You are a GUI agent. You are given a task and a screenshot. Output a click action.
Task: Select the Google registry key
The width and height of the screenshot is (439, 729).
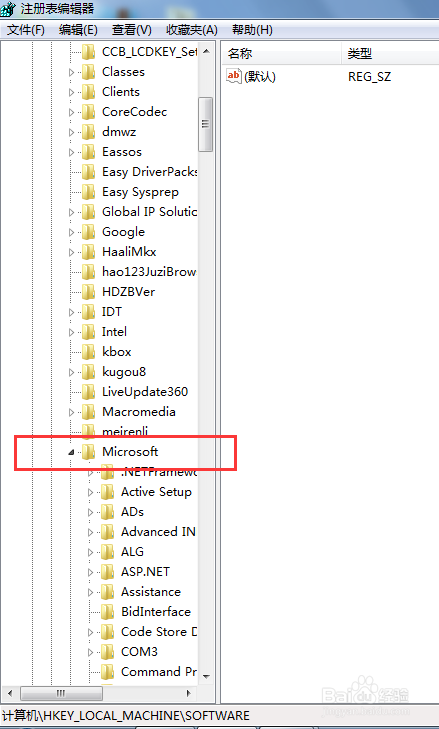click(123, 232)
